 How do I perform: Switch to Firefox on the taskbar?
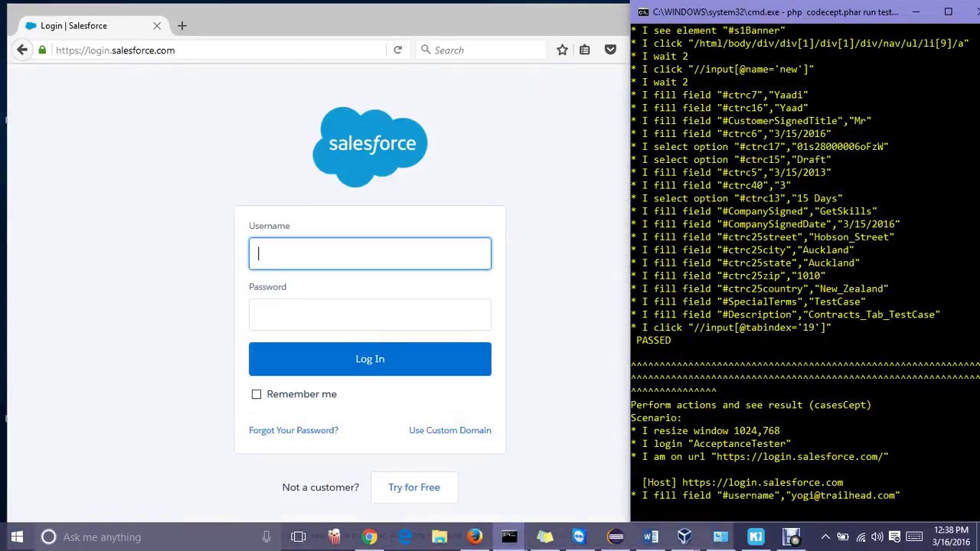click(475, 536)
